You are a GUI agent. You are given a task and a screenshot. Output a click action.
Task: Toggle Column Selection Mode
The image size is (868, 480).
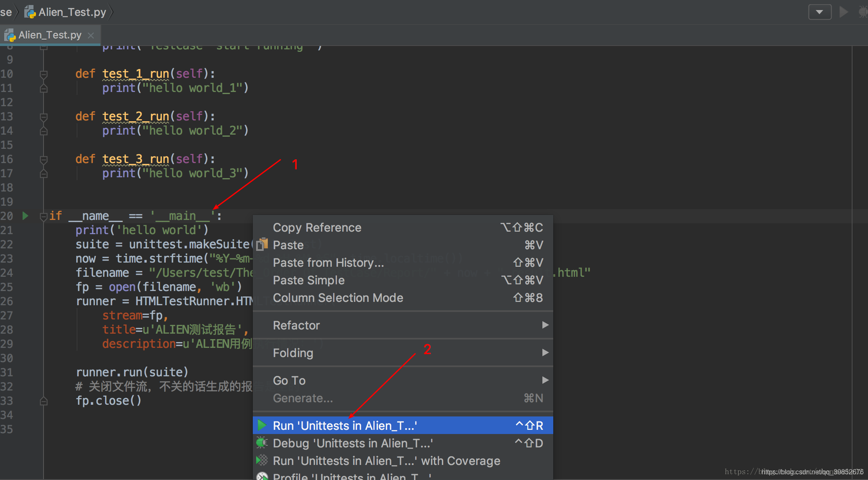click(338, 298)
